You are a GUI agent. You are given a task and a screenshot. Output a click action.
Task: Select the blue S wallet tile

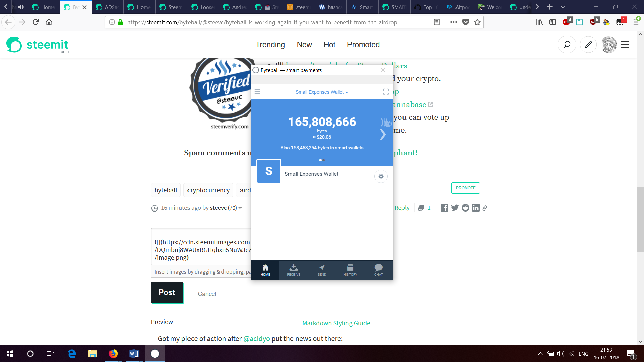(x=269, y=171)
